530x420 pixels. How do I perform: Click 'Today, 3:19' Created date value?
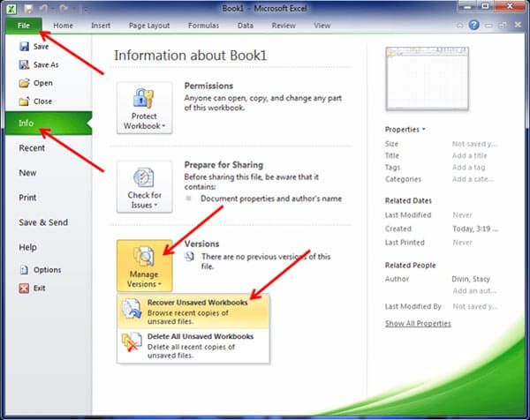tap(475, 229)
